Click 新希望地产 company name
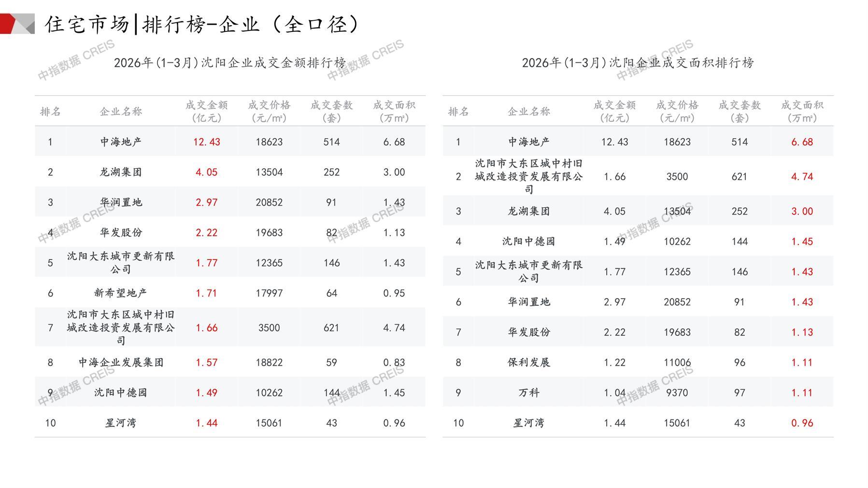 pos(120,293)
